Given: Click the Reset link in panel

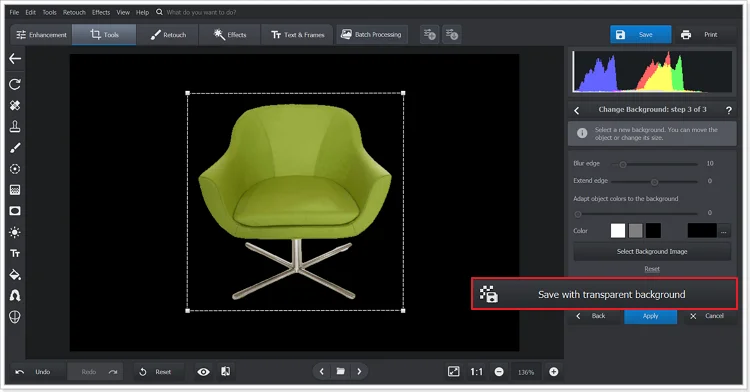Looking at the screenshot, I should click(652, 269).
